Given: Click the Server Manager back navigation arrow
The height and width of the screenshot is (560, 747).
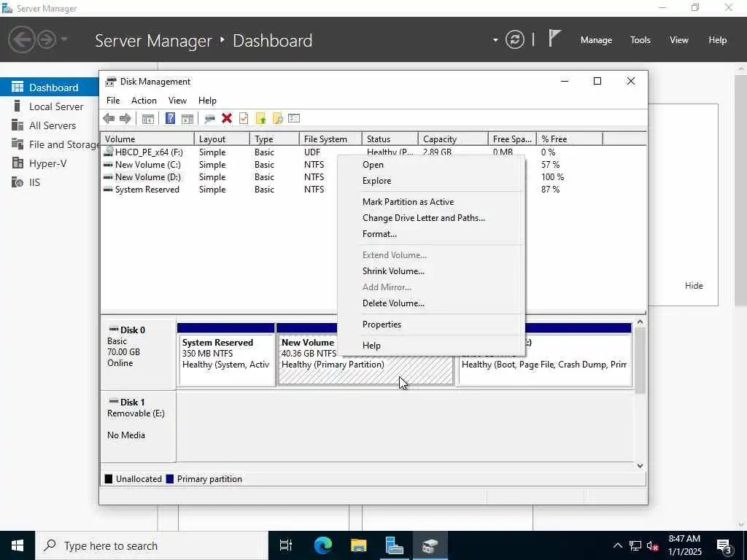Looking at the screenshot, I should click(x=21, y=39).
